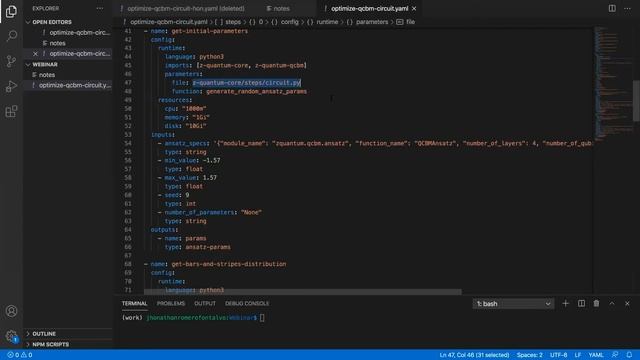Open Explorer views and more actions menu
Image resolution: width=640 pixels, height=360 pixels.
100,8
